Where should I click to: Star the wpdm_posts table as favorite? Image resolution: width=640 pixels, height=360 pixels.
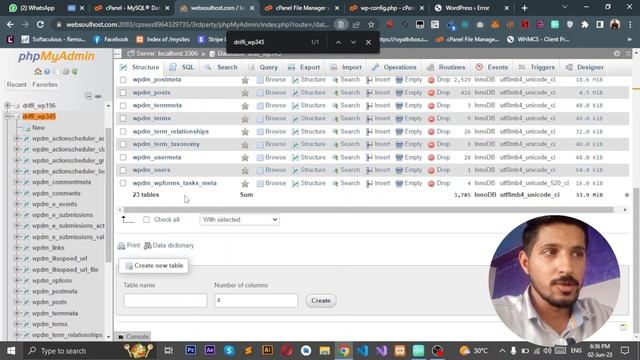[245, 93]
